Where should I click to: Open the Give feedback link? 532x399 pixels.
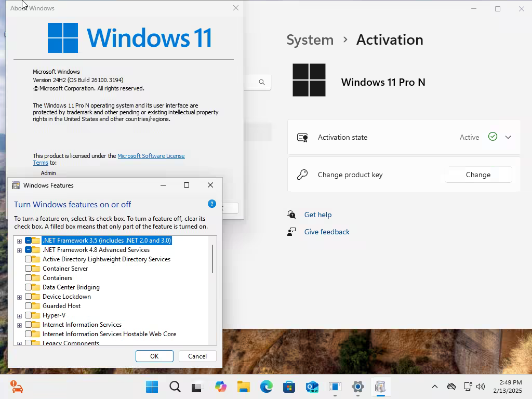click(x=327, y=232)
